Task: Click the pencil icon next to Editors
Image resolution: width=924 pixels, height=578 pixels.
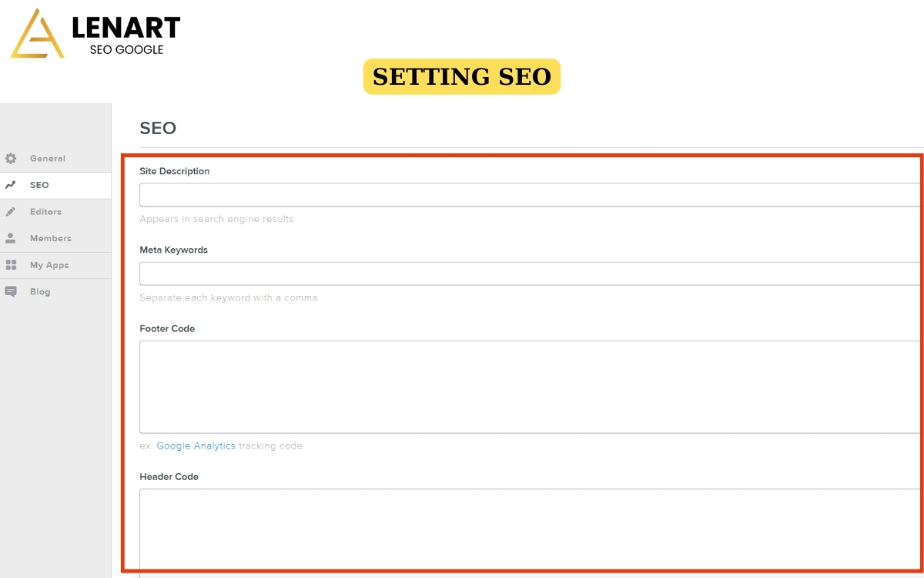Action: pos(11,211)
